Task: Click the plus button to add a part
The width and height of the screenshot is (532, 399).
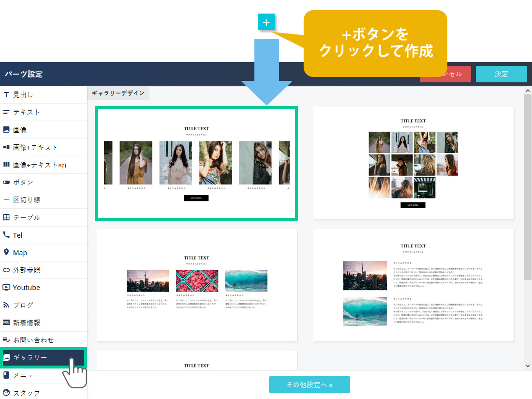Action: coord(266,22)
